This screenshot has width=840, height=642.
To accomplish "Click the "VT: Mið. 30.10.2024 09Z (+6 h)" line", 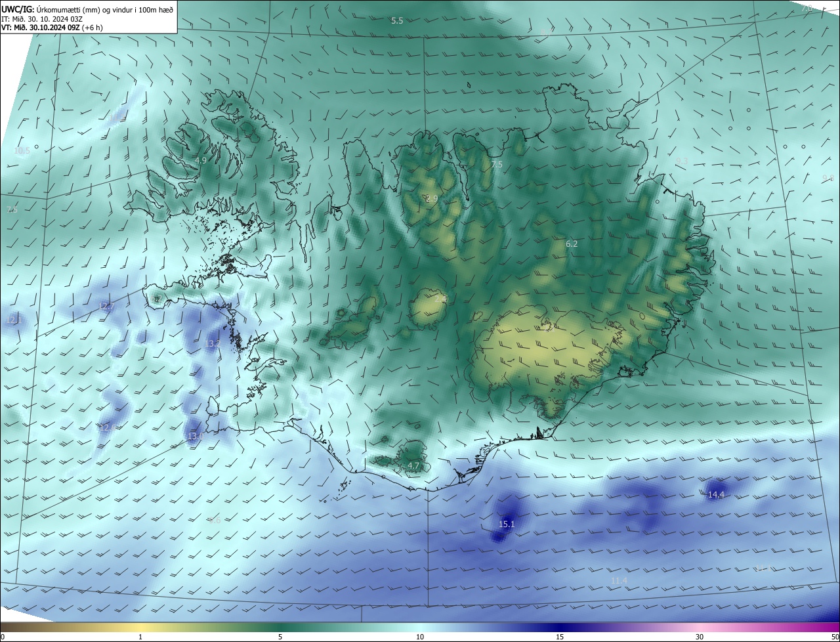I will pyautogui.click(x=52, y=28).
